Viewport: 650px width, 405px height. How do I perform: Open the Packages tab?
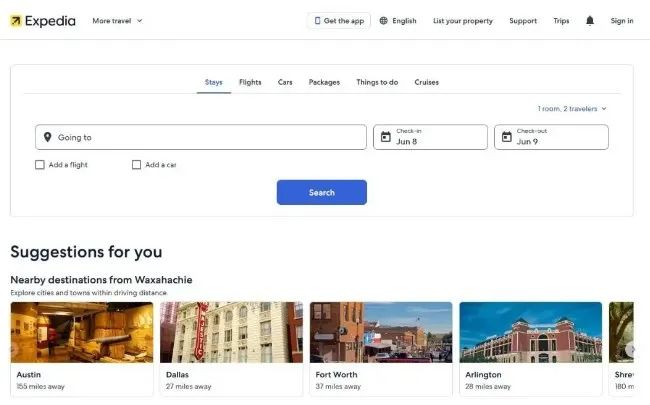(x=324, y=82)
